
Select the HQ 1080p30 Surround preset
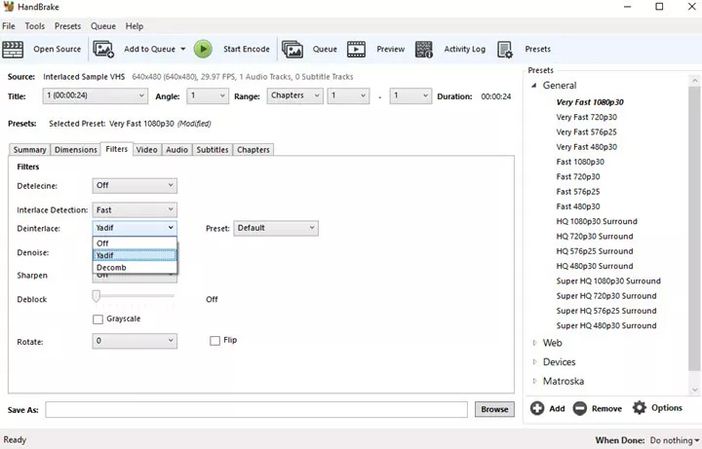[597, 222]
